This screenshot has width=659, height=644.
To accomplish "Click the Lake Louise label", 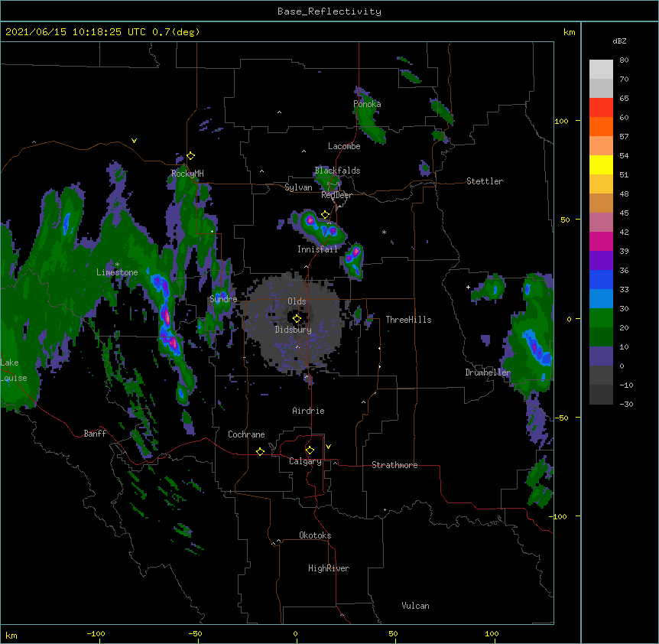I will [x=14, y=370].
